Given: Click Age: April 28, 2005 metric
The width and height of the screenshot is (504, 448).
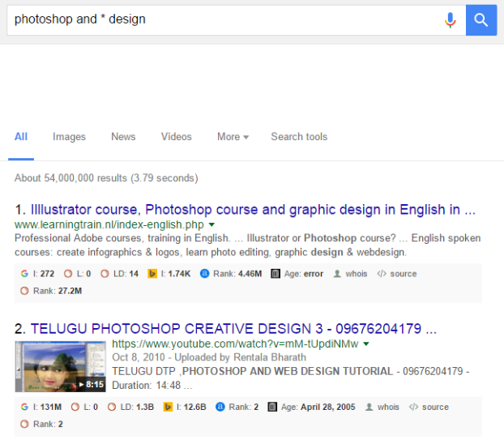Looking at the screenshot, I should point(311,407).
